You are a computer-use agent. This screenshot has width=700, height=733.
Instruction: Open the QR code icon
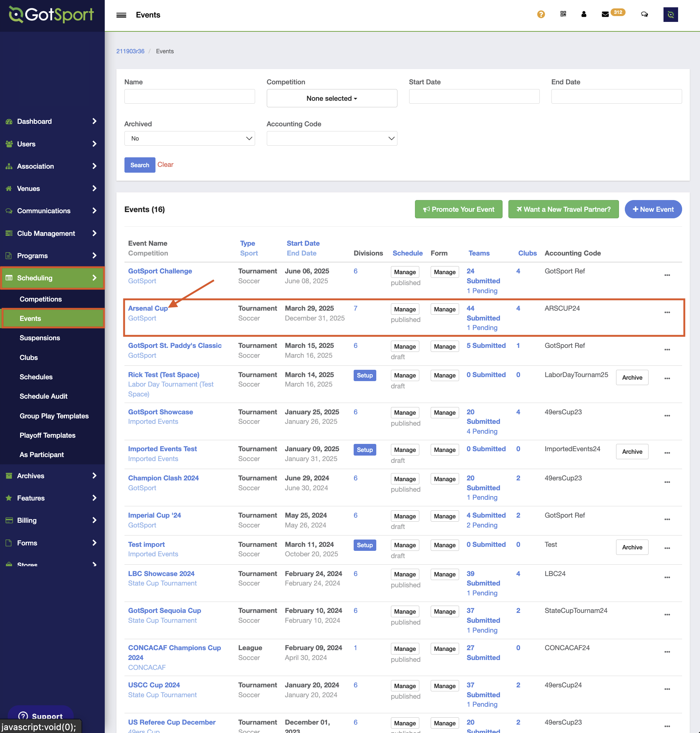[x=563, y=14]
